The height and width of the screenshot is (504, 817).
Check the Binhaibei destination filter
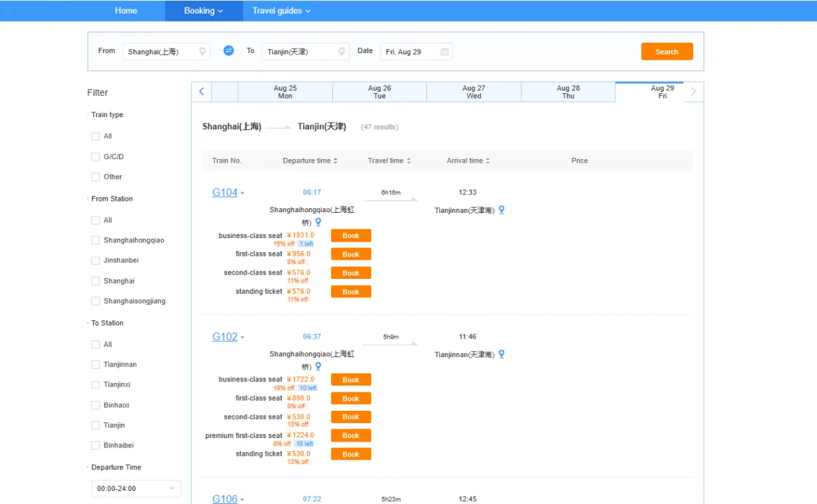coord(95,446)
